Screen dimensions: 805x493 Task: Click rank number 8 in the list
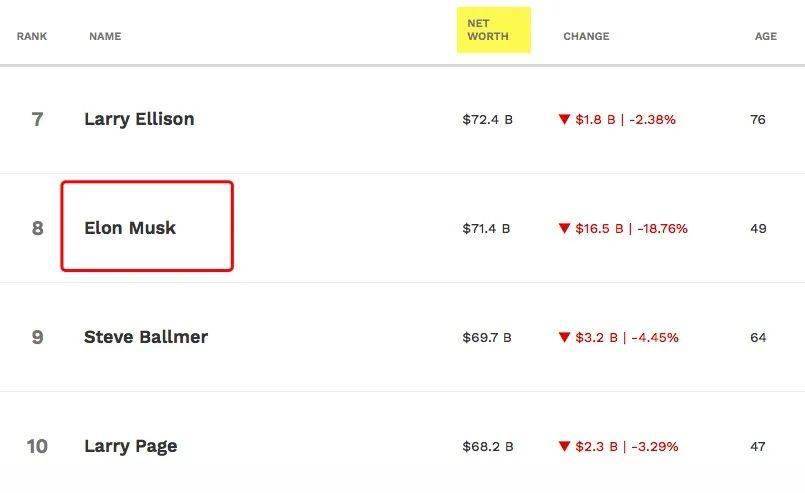(38, 228)
